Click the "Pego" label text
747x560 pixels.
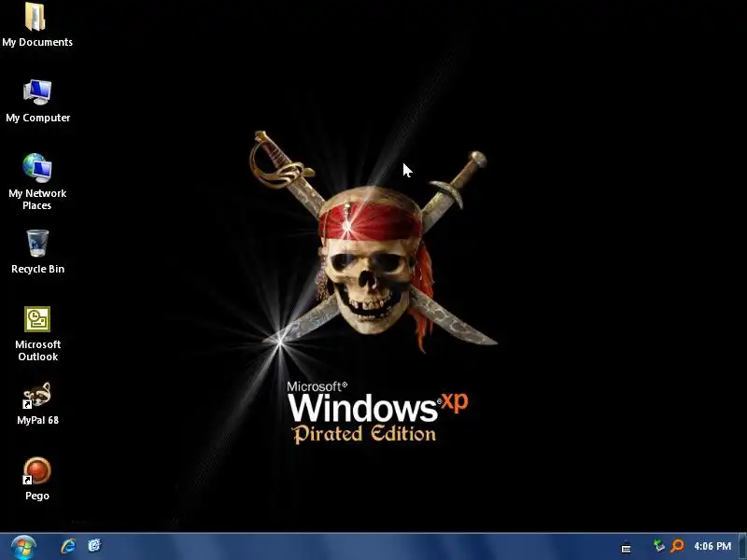[x=37, y=496]
